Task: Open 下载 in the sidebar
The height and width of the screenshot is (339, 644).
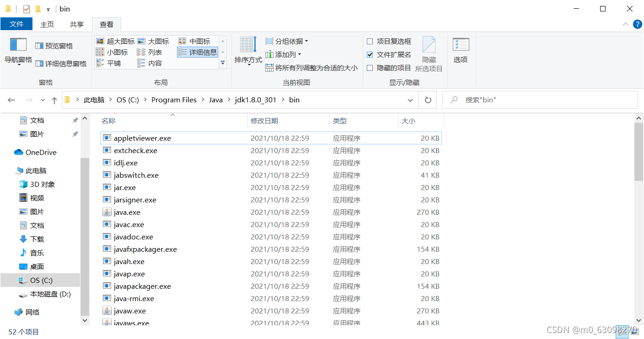Action: (32, 239)
